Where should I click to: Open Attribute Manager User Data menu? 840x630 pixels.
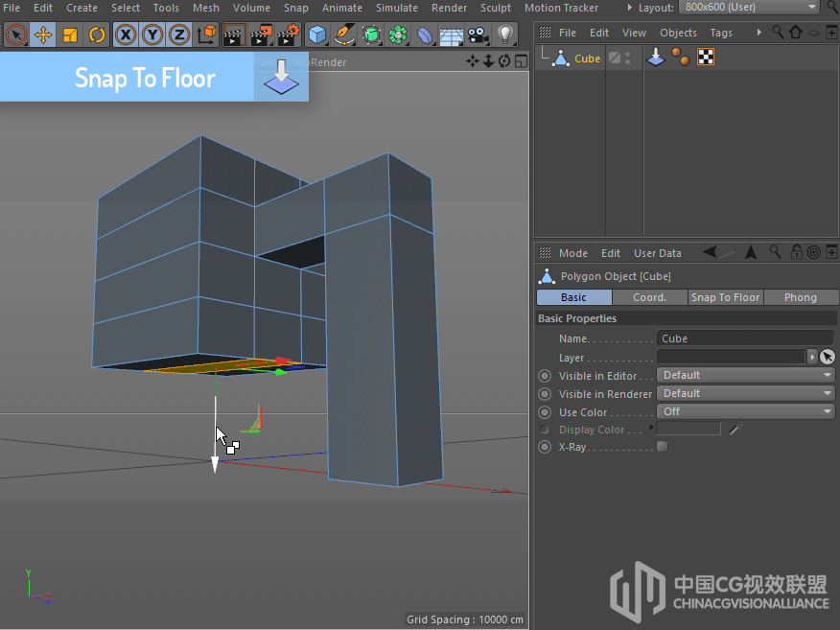657,253
